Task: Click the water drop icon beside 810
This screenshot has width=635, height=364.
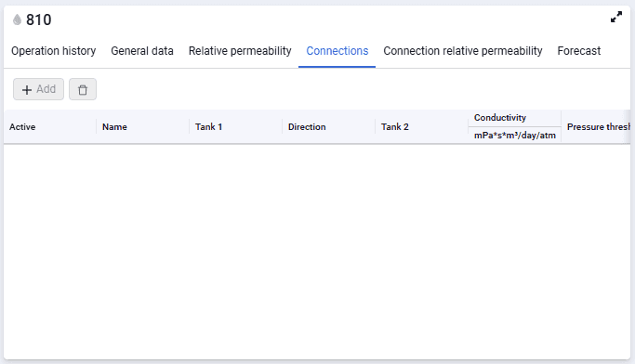Action: [17, 19]
